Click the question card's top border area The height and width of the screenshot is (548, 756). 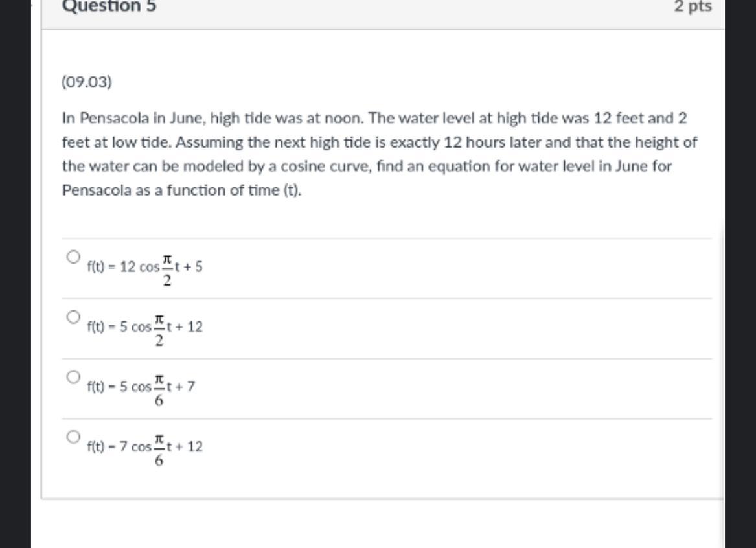[382, 29]
